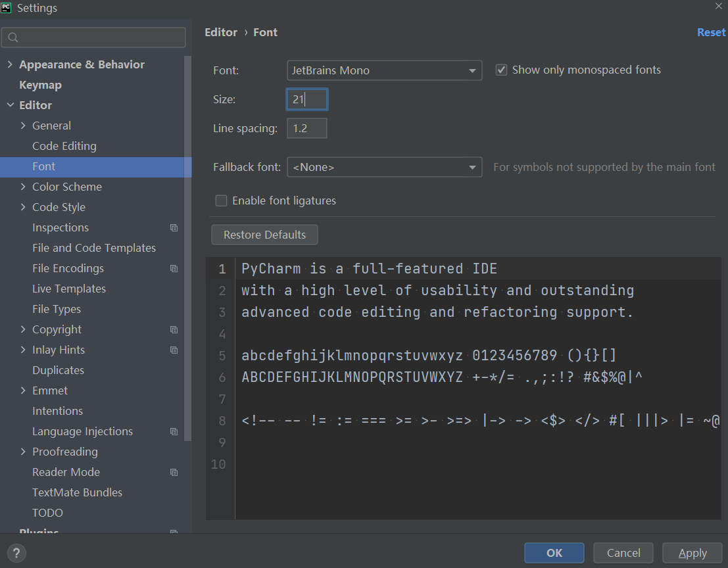728x568 pixels.
Task: Confirm with the OK button
Action: pos(554,553)
